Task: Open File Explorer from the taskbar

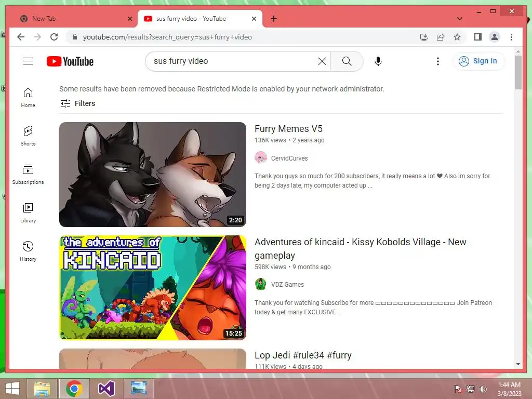Action: click(x=42, y=389)
